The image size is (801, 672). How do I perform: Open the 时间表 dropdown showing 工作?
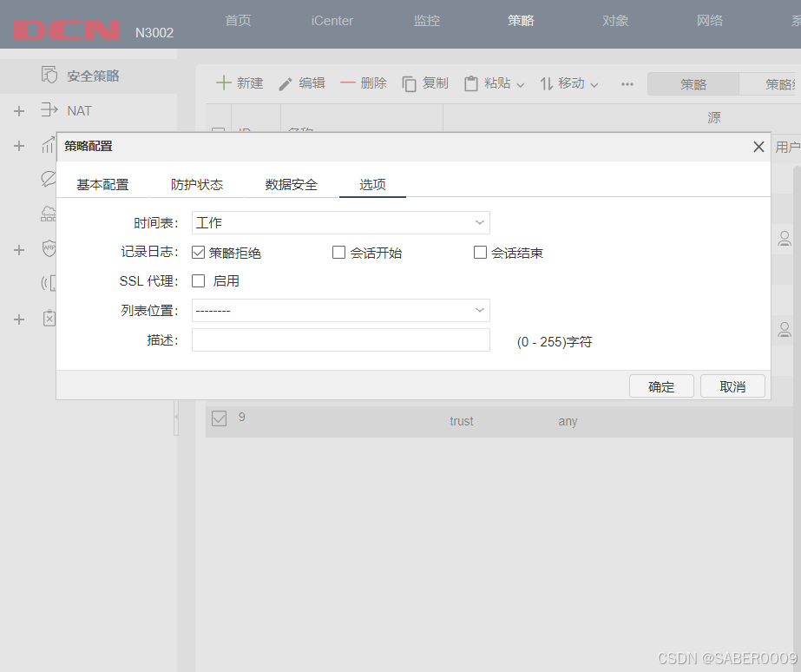pos(340,222)
